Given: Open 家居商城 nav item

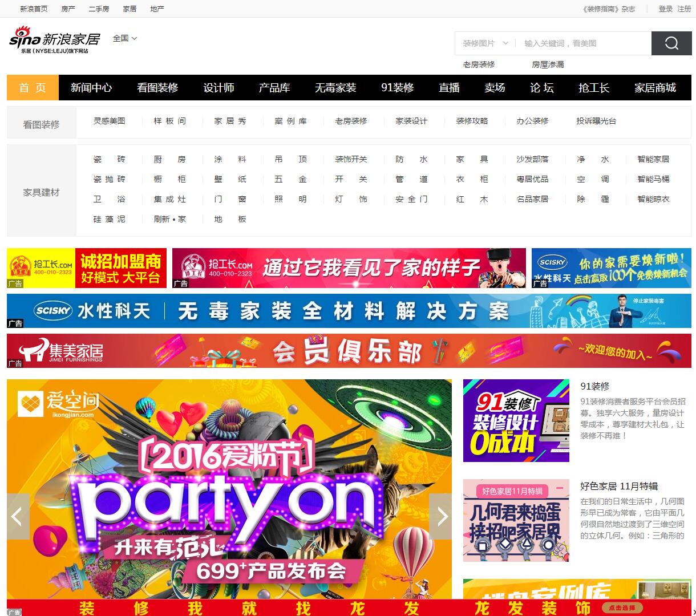Looking at the screenshot, I should tap(655, 88).
